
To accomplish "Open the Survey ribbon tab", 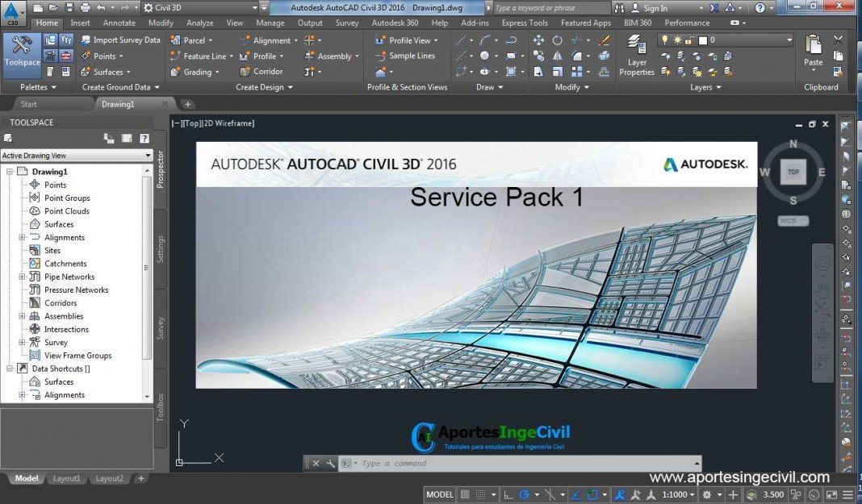I will 347,23.
